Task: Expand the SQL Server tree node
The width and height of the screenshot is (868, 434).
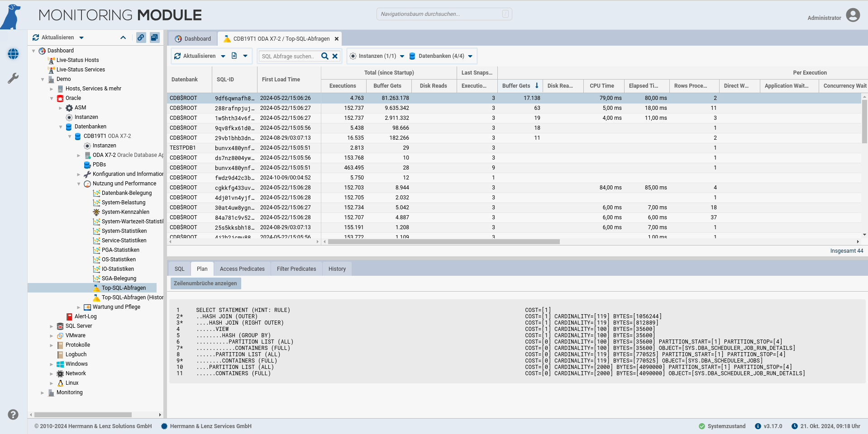Action: click(52, 326)
